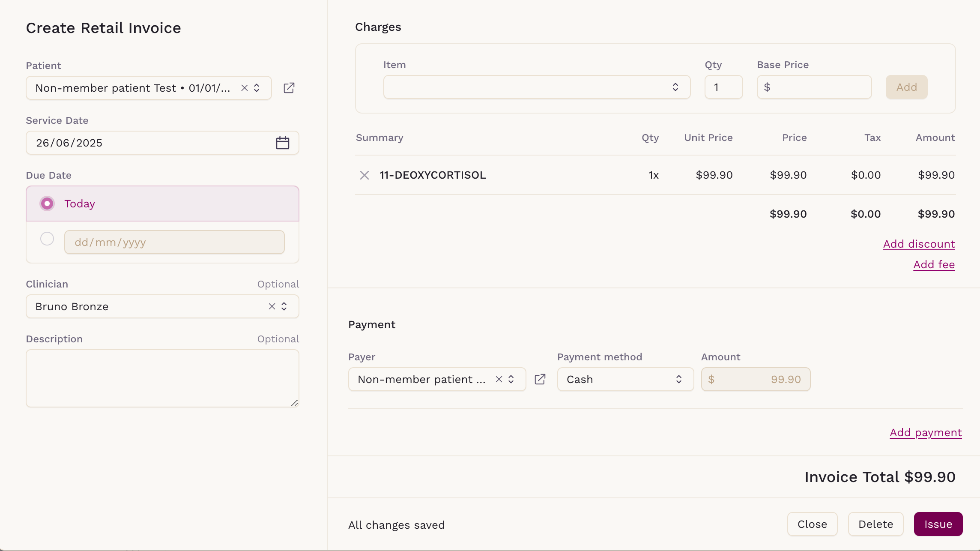The height and width of the screenshot is (551, 980).
Task: Click the Add fee link
Action: pyautogui.click(x=934, y=264)
